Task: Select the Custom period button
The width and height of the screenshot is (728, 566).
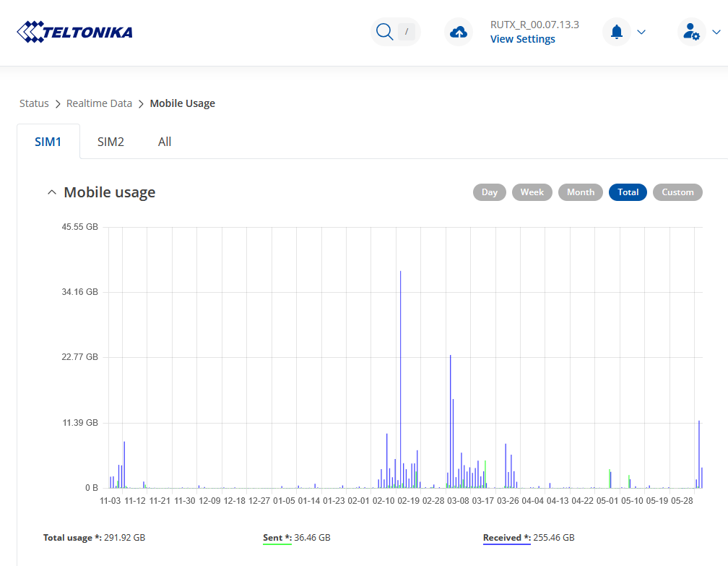Action: click(x=677, y=192)
